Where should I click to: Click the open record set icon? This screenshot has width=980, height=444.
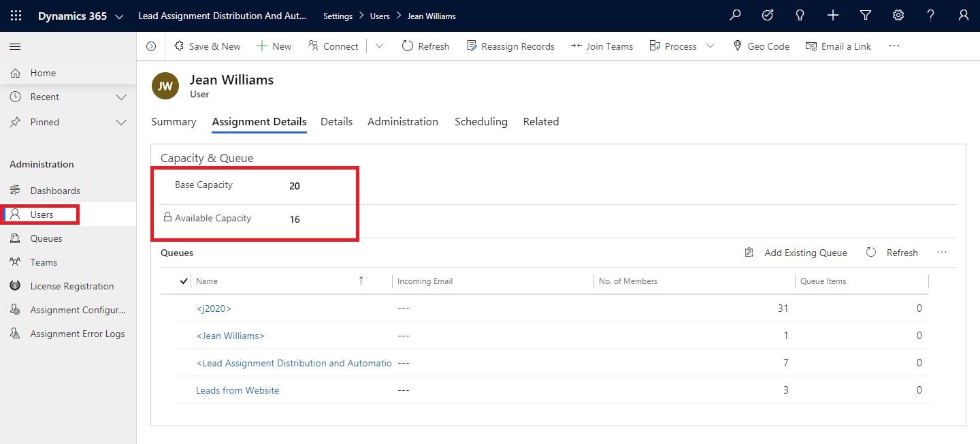point(151,46)
